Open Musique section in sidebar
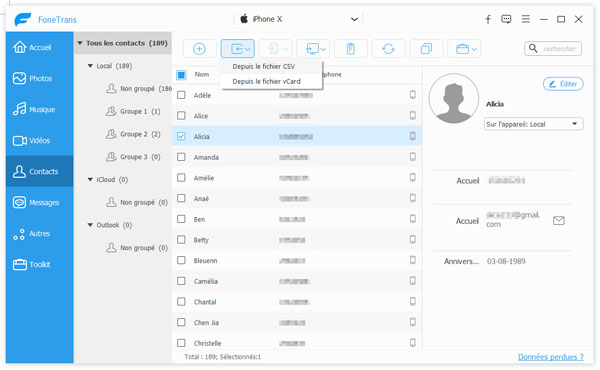Image resolution: width=600 pixels, height=370 pixels. (x=39, y=109)
